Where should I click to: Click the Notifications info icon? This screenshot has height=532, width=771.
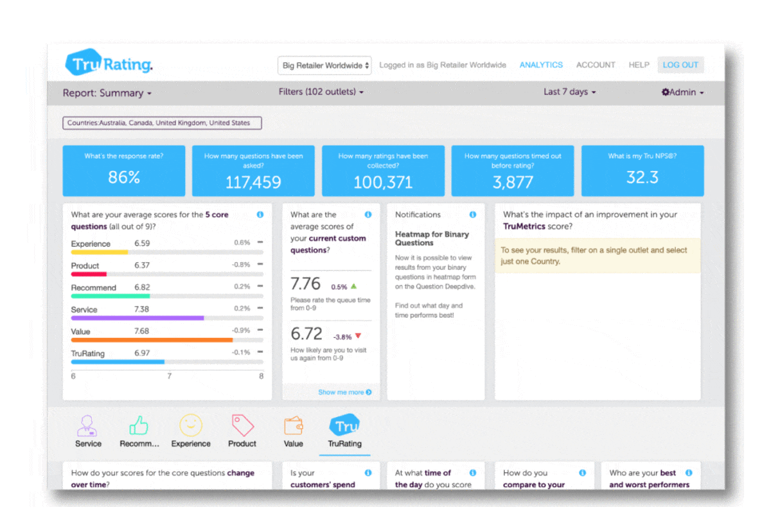tap(473, 215)
